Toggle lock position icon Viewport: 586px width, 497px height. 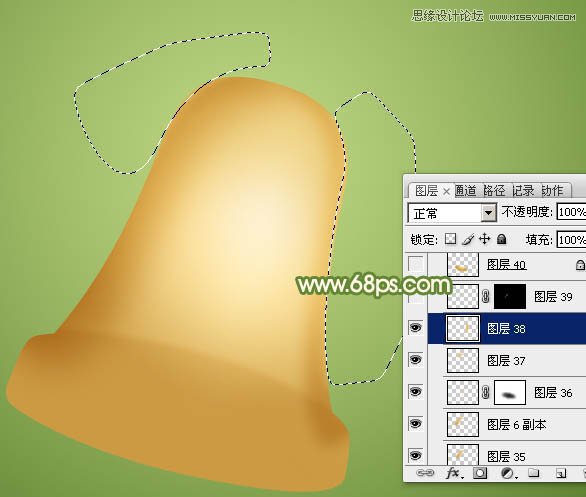coord(485,239)
